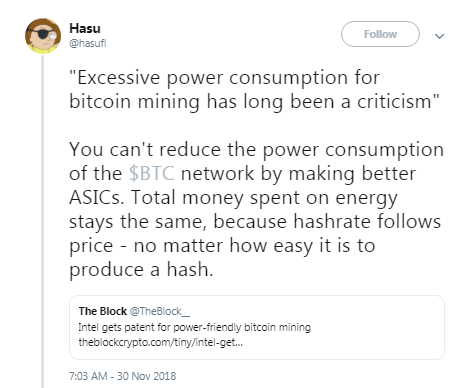Open the $BTC cashtag link
The image size is (473, 388).
coord(151,173)
